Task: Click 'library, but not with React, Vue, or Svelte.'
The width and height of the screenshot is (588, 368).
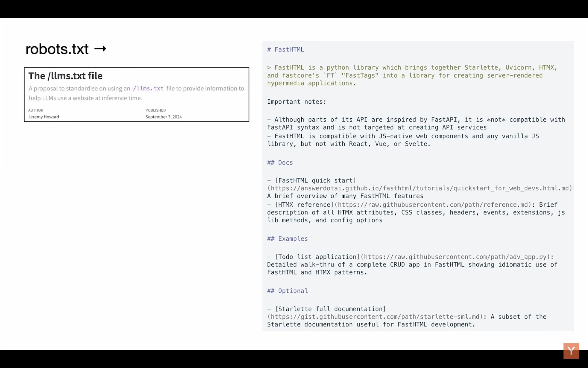Action: 349,144
